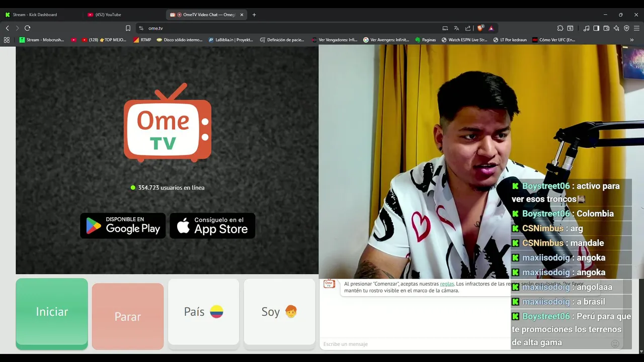Open site settings icon beside ome.tv

141,28
